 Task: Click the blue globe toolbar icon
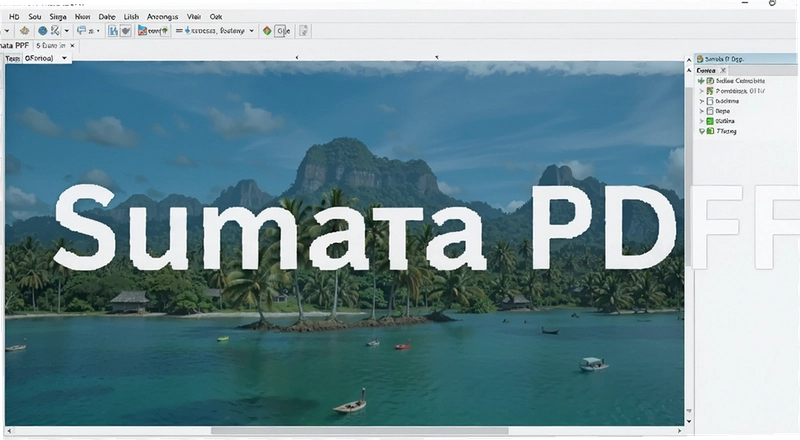(43, 31)
